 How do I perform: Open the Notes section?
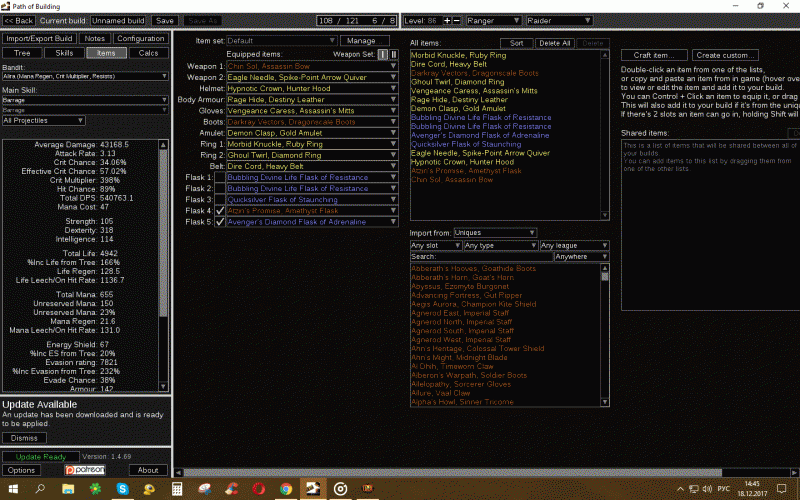click(95, 38)
